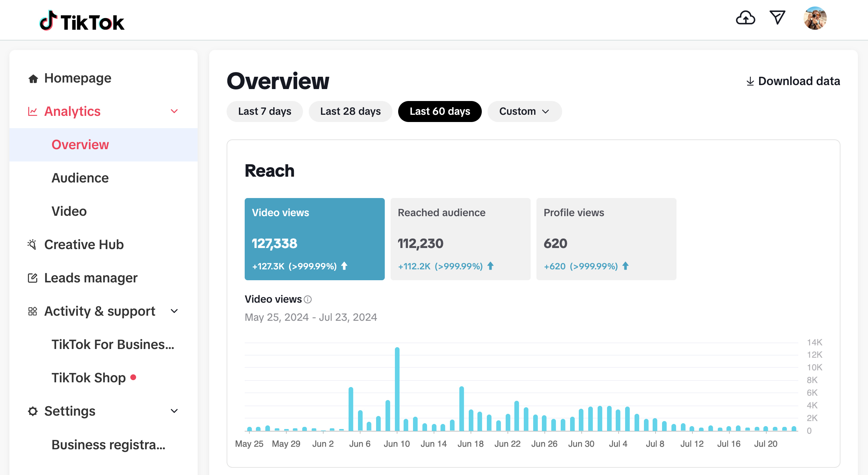The width and height of the screenshot is (868, 475).
Task: Click the Settings gear icon
Action: pyautogui.click(x=33, y=411)
